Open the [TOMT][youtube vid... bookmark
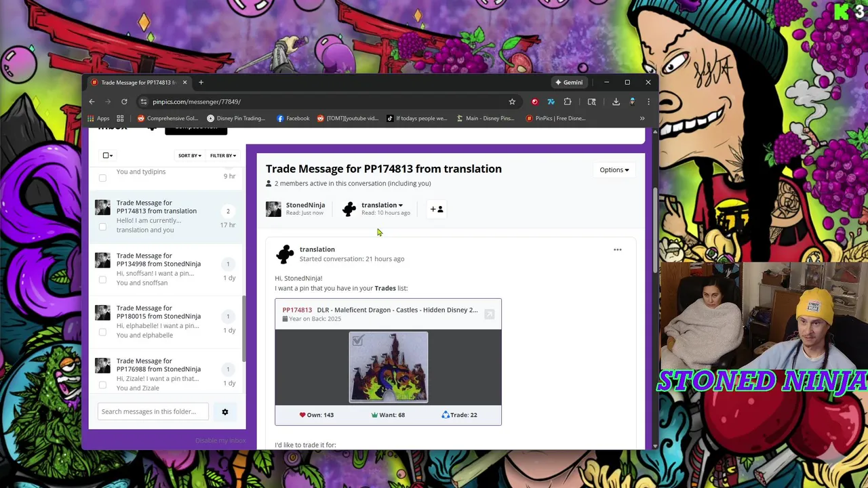The width and height of the screenshot is (868, 488). [348, 118]
